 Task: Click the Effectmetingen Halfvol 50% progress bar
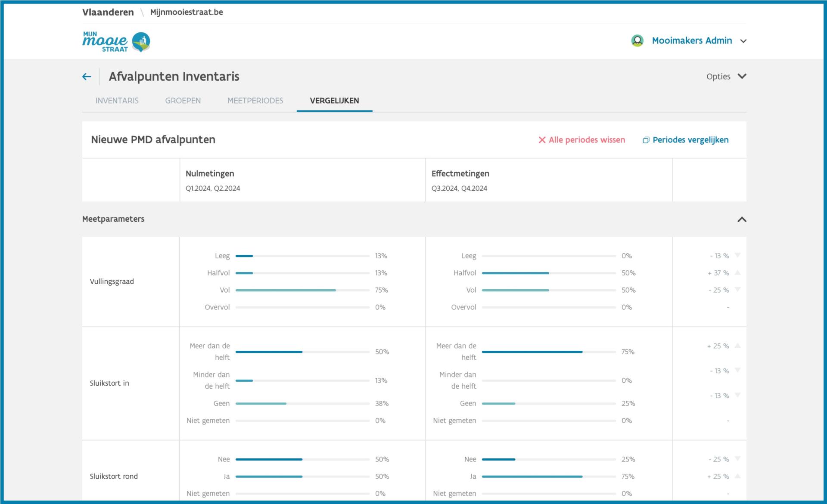tap(549, 273)
